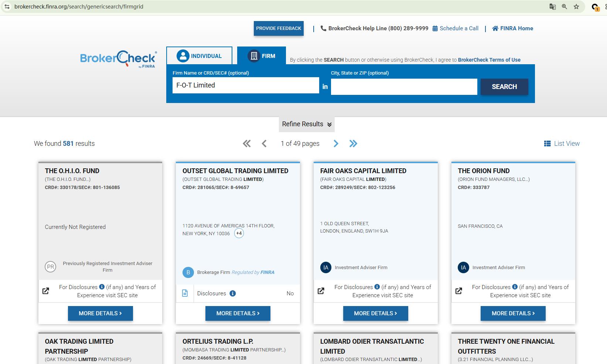This screenshot has height=364, width=607.
Task: Click the Schedule a Call link
Action: pyautogui.click(x=455, y=28)
